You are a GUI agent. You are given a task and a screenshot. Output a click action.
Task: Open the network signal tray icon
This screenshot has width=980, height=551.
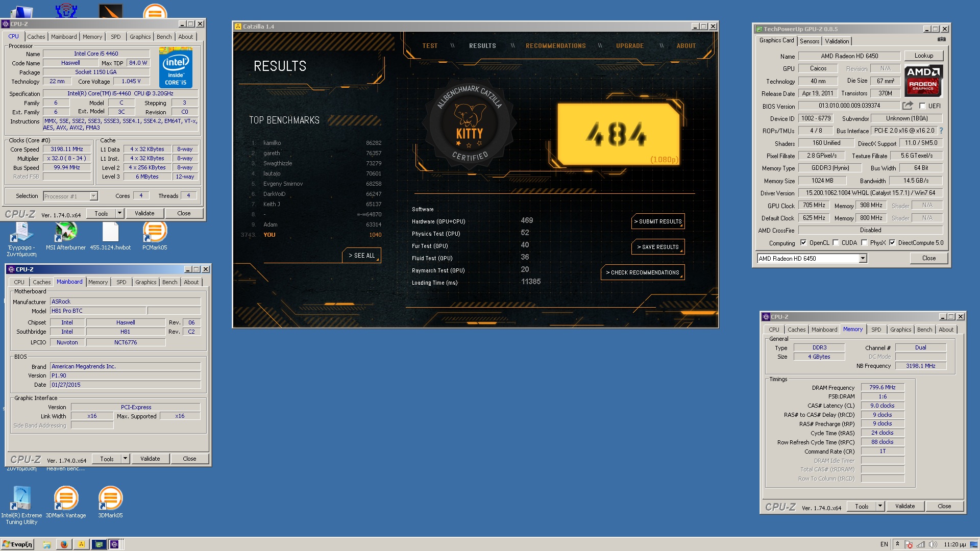(x=921, y=544)
